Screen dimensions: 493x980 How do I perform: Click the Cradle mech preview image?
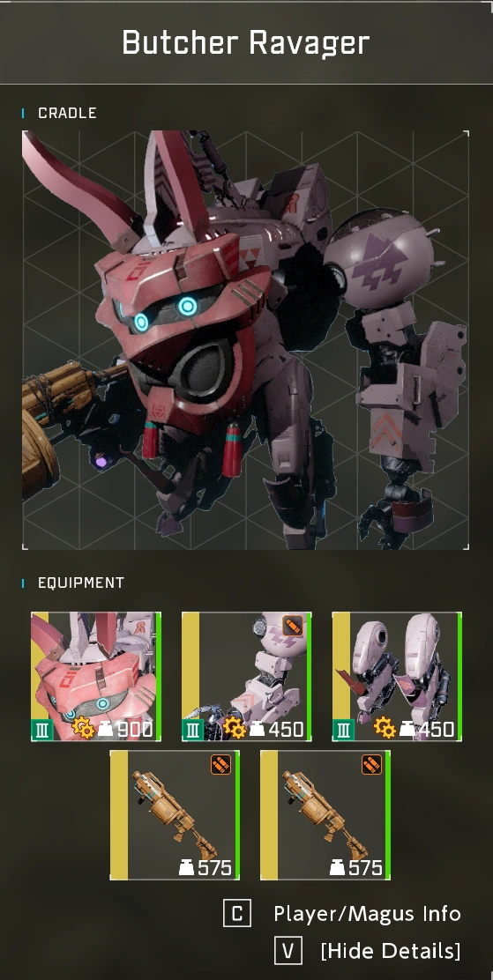click(245, 340)
